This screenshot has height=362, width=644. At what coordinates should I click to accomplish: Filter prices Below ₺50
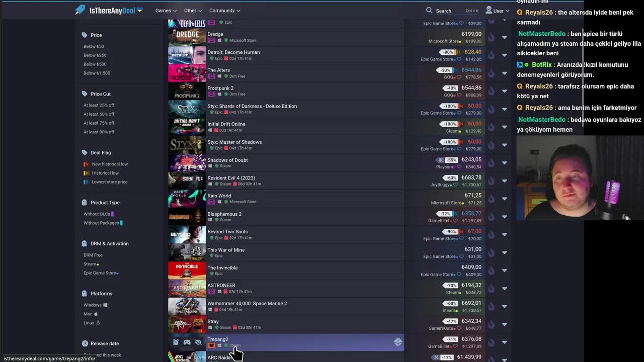point(94,46)
